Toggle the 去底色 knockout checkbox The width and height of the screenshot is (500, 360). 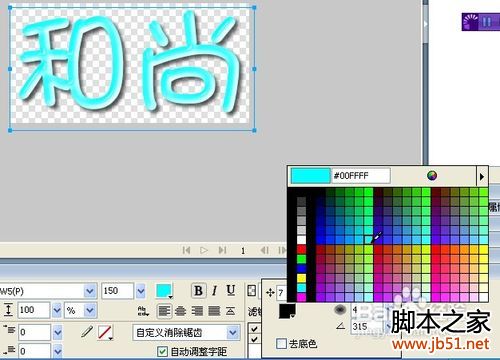(x=281, y=343)
